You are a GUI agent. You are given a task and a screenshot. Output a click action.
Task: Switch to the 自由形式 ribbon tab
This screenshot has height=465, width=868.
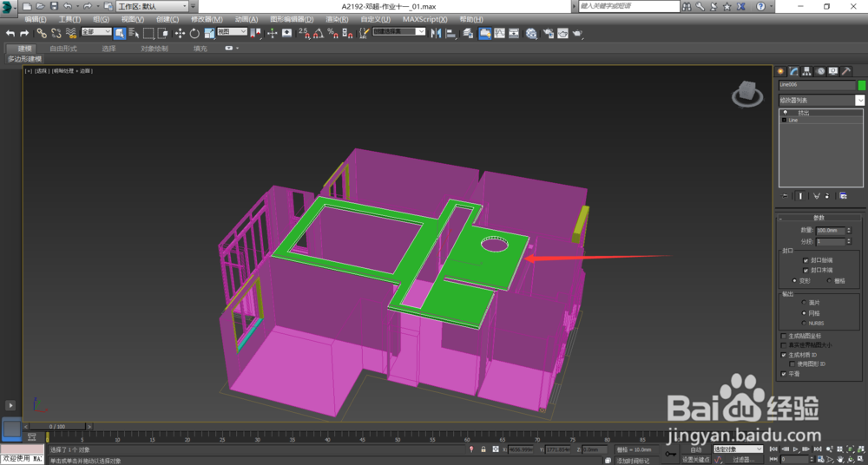pyautogui.click(x=63, y=49)
